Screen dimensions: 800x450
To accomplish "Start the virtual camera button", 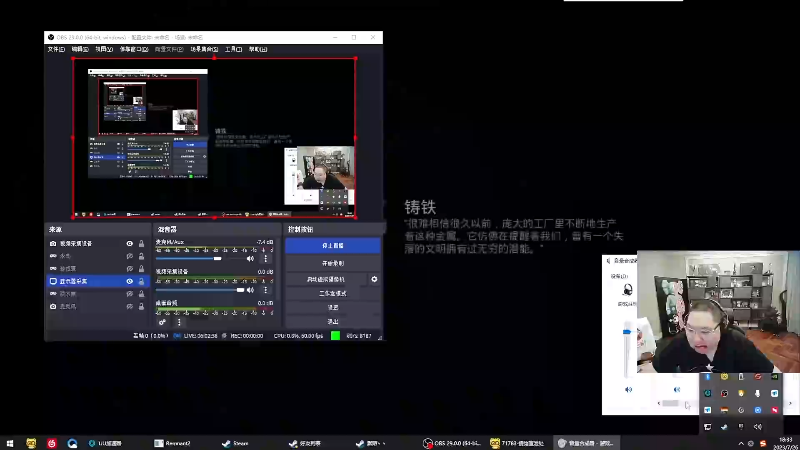I will point(326,279).
